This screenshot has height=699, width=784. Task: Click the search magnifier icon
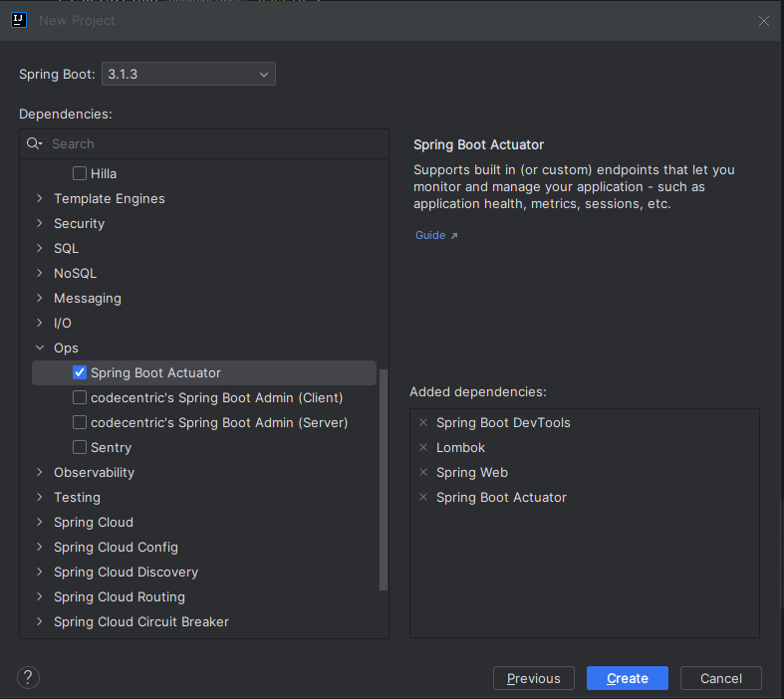34,144
